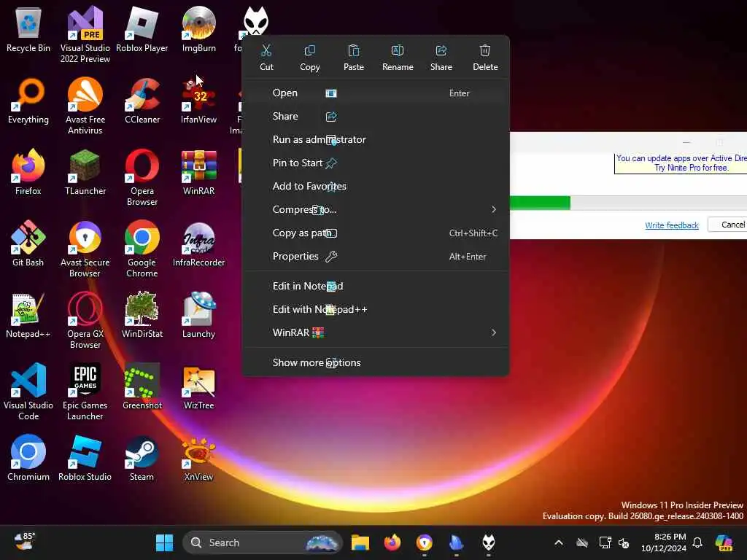Select the Visual Studio Code icon
747x560 pixels.
(x=28, y=392)
